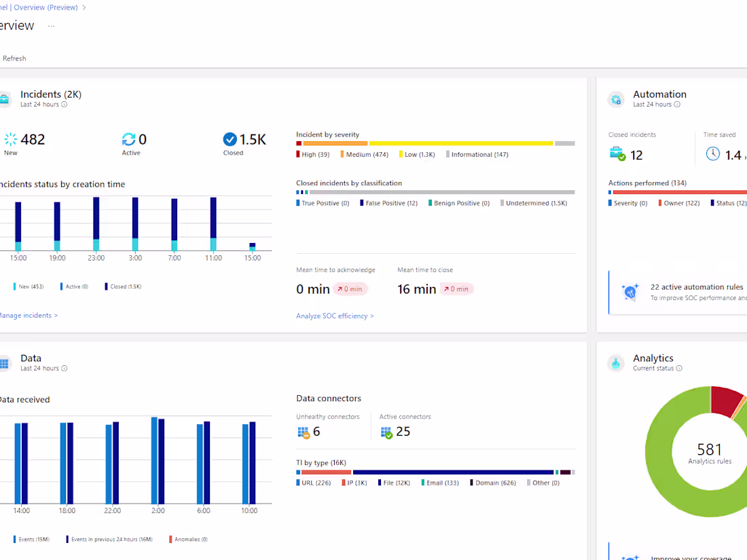Click the Closed incidents checkmark icon

tap(230, 139)
